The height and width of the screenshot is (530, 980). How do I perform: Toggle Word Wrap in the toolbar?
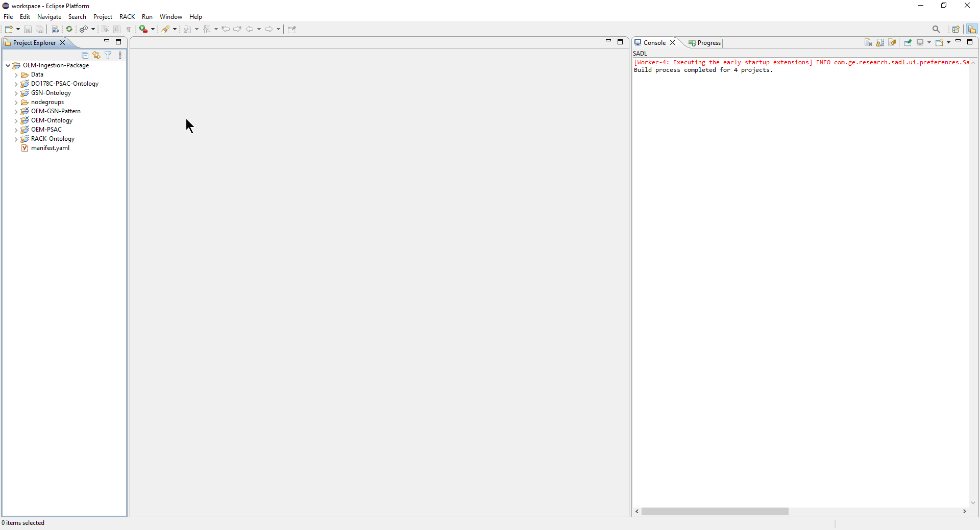coord(105,29)
